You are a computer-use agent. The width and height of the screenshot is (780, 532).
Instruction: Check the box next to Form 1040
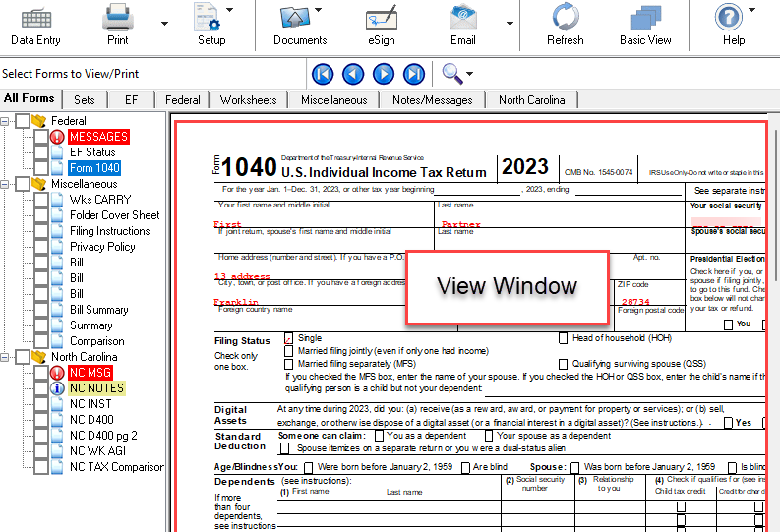[x=40, y=168]
